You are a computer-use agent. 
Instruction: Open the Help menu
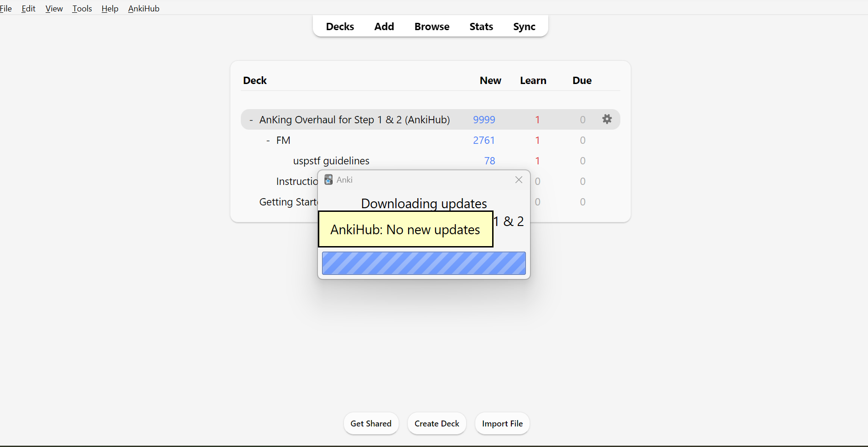110,9
